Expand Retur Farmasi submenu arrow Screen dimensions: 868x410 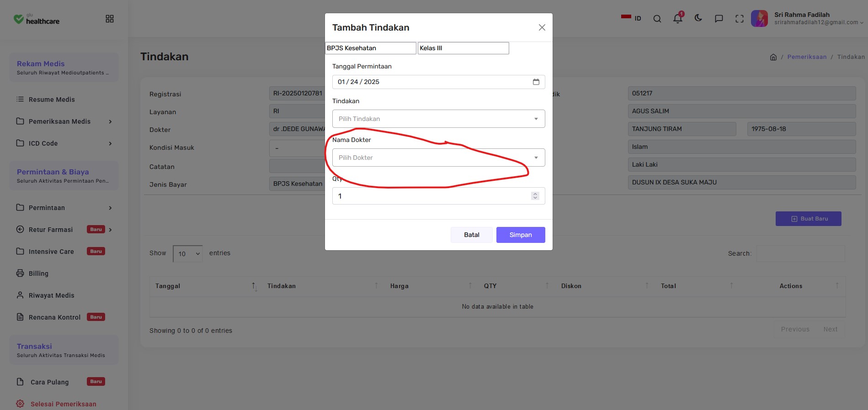coord(110,230)
